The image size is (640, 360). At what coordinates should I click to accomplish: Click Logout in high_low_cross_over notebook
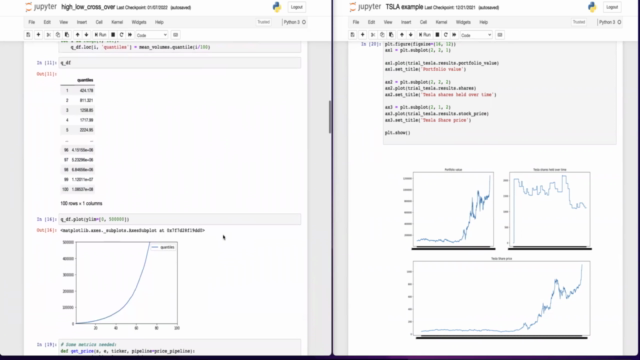(297, 7)
